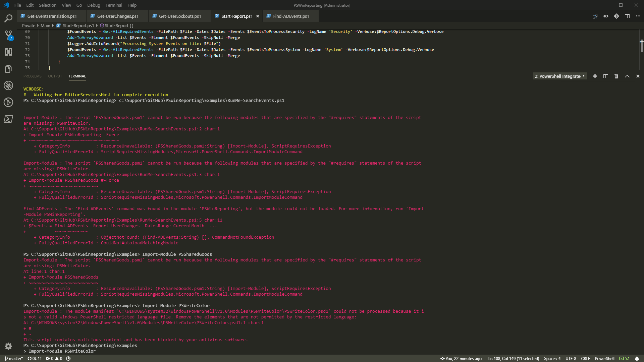Maximize the terminal panel with the chevron
Image resolution: width=644 pixels, height=362 pixels.
point(627,76)
